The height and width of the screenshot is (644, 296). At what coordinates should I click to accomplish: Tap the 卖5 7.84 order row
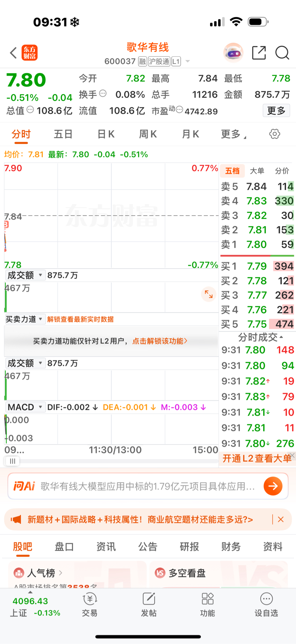coord(257,186)
